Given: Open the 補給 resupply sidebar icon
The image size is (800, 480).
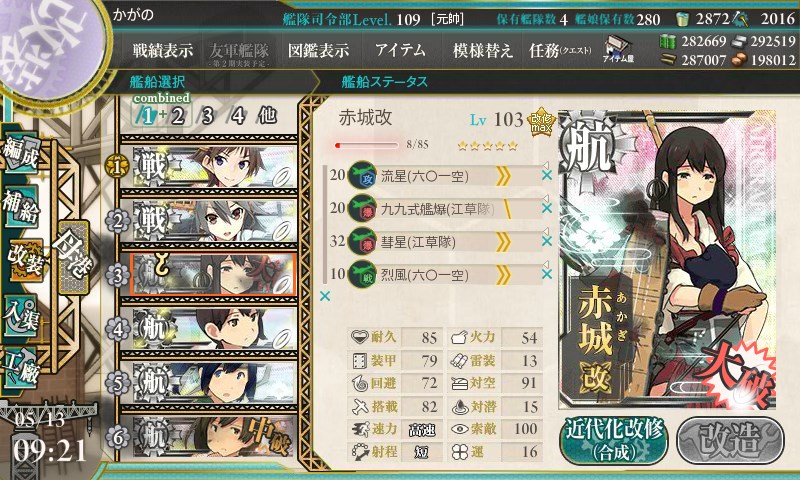Looking at the screenshot, I should (20, 207).
